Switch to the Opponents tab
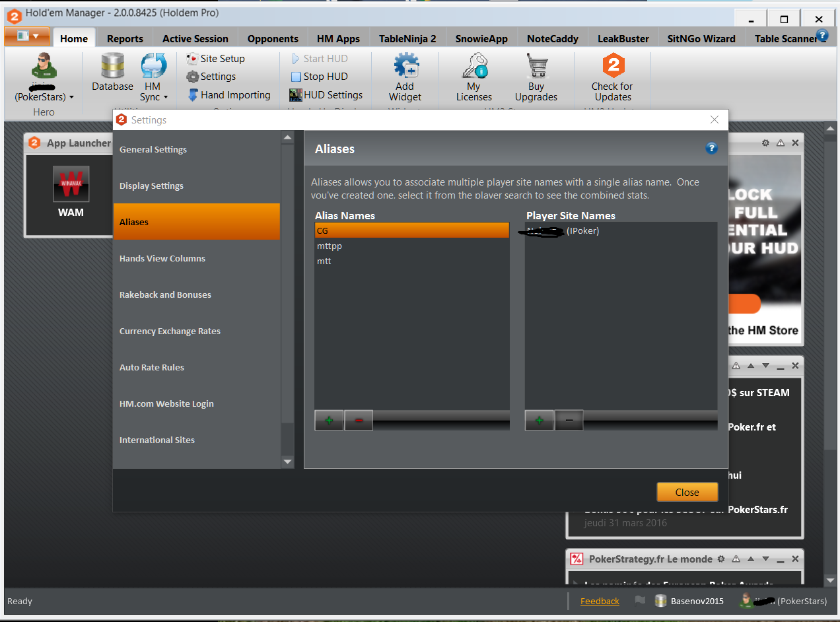 click(273, 38)
